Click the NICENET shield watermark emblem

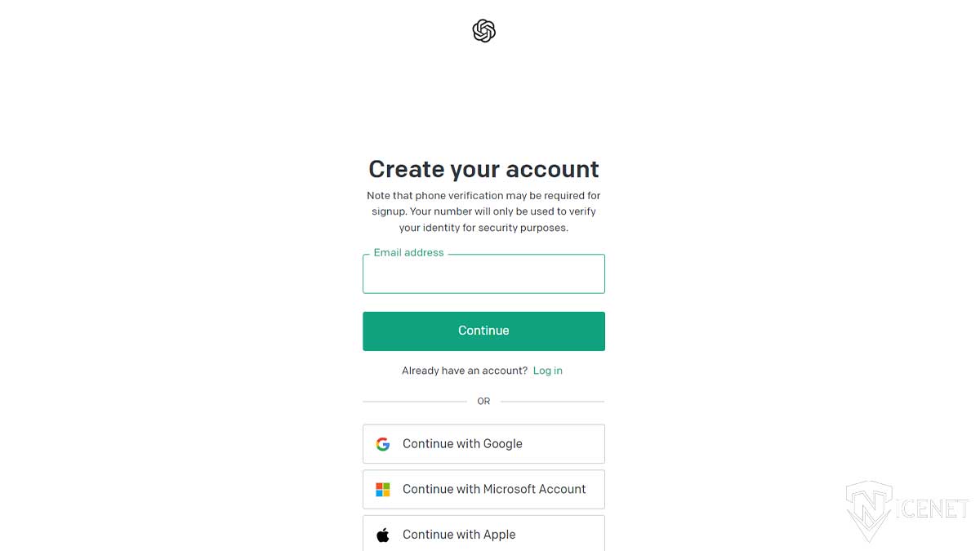(x=869, y=511)
